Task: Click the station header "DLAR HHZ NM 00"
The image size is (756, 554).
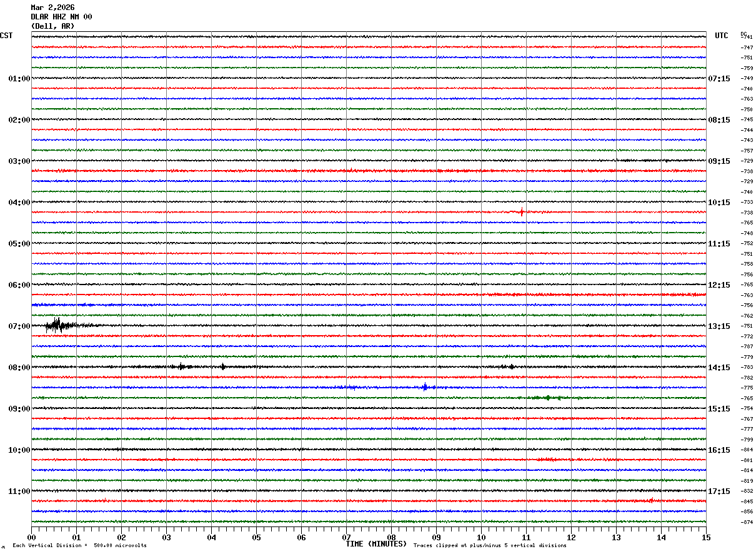Action: pyautogui.click(x=61, y=17)
